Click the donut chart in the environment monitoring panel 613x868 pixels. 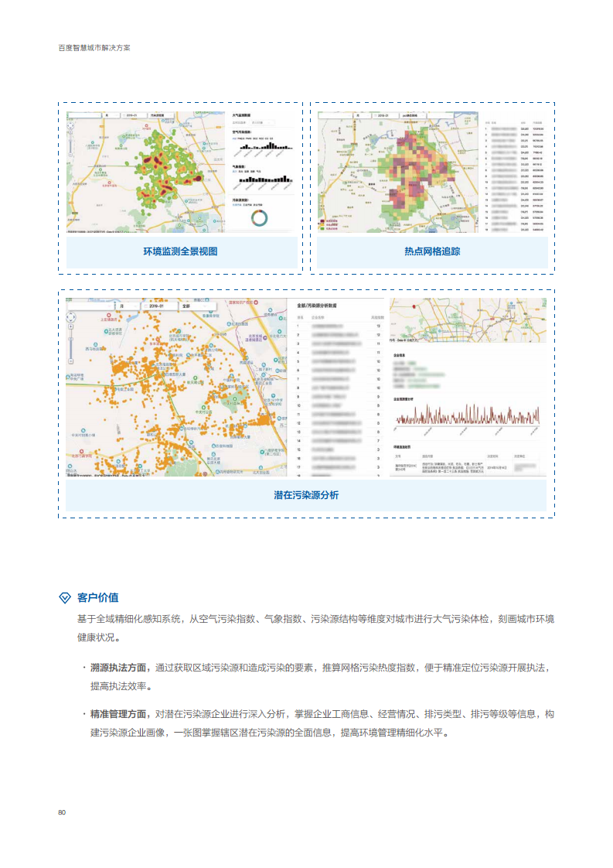point(259,217)
